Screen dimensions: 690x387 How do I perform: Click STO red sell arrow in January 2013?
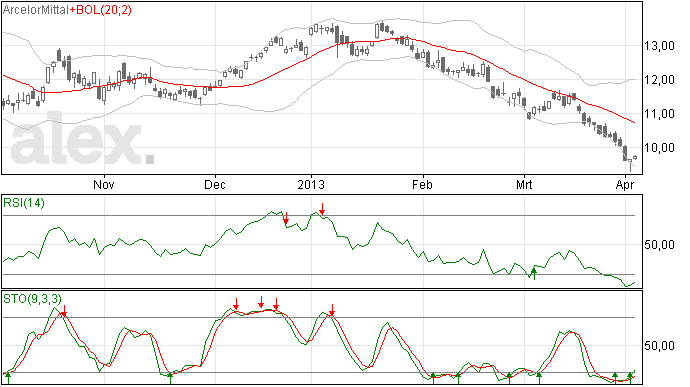pos(332,310)
